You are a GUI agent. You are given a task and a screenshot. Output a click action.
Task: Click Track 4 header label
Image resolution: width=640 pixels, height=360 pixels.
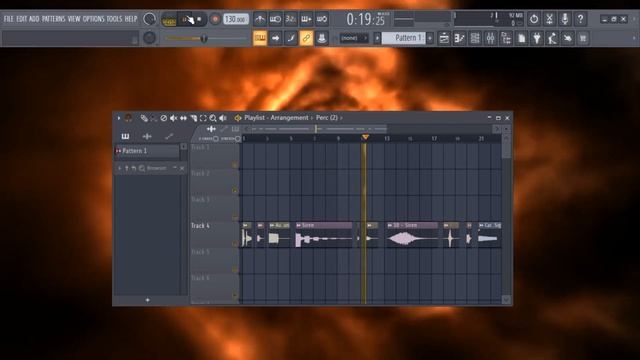pyautogui.click(x=200, y=226)
